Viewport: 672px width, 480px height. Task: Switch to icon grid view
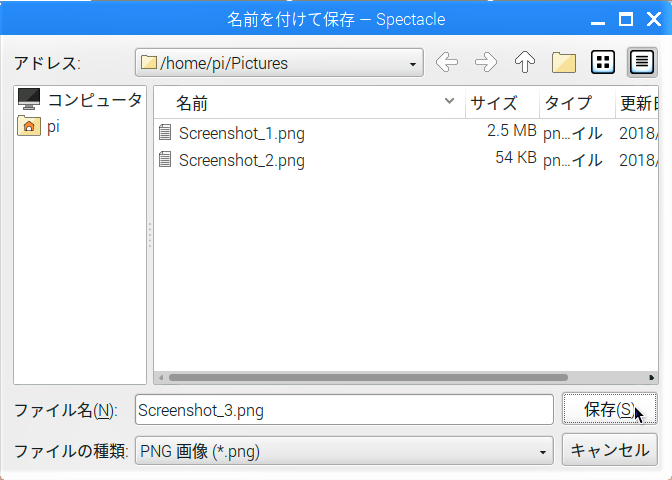[x=603, y=63]
